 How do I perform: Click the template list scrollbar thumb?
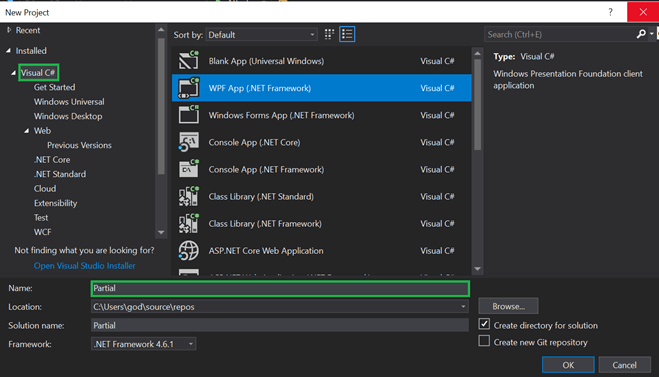(477, 104)
